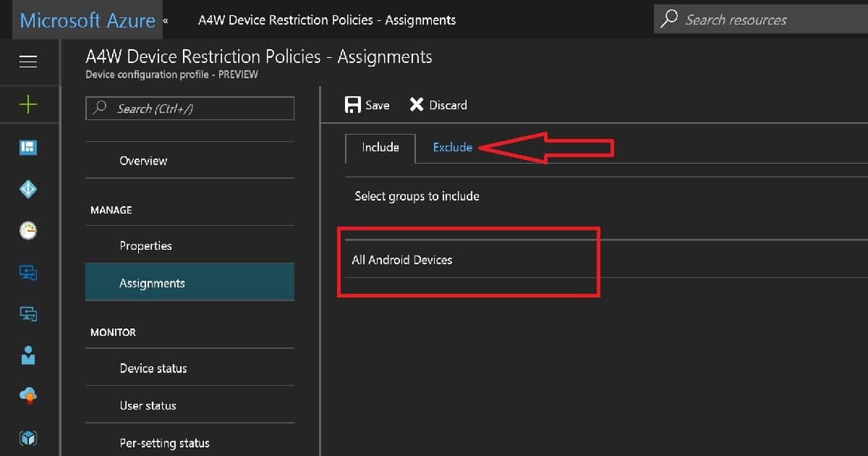Open the hamburger menu in left sidebar

click(28, 62)
